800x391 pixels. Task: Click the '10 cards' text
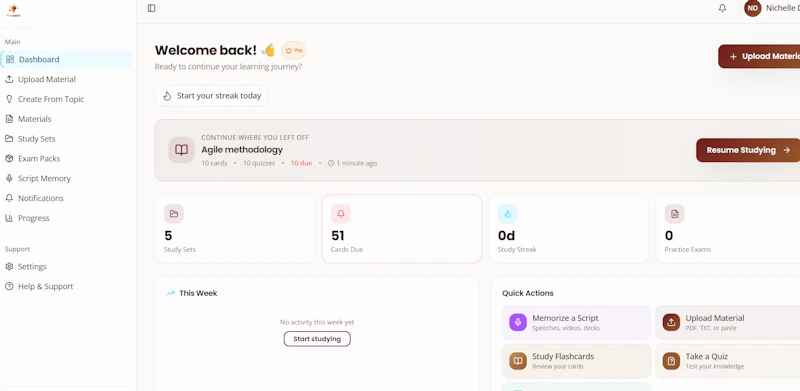(x=214, y=163)
